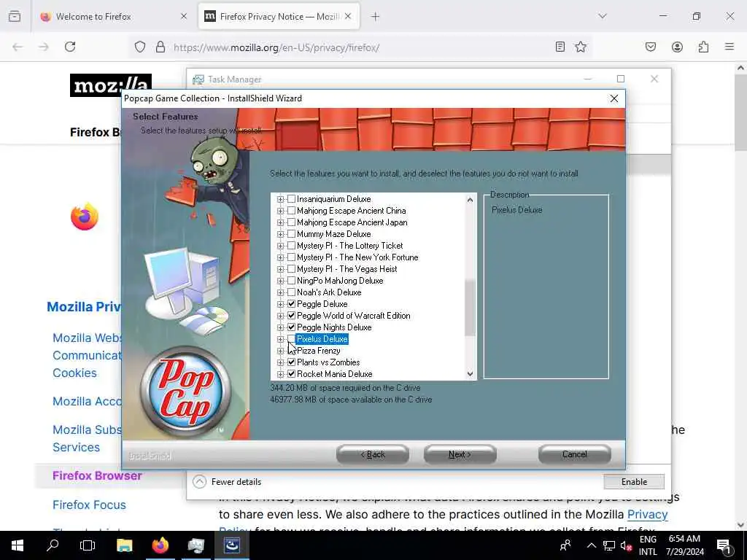Uncheck Rocket Mania Deluxe feature
747x560 pixels.
click(x=292, y=374)
